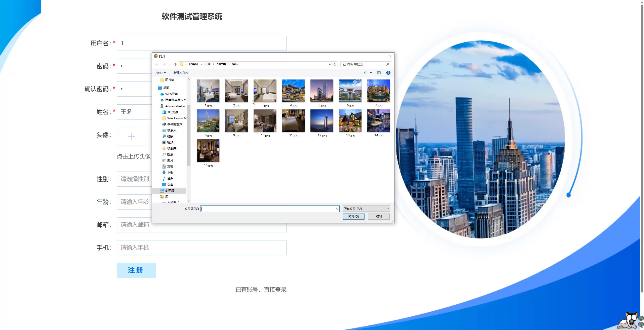Open the 组织 menu
This screenshot has height=330, width=644.
pos(161,73)
